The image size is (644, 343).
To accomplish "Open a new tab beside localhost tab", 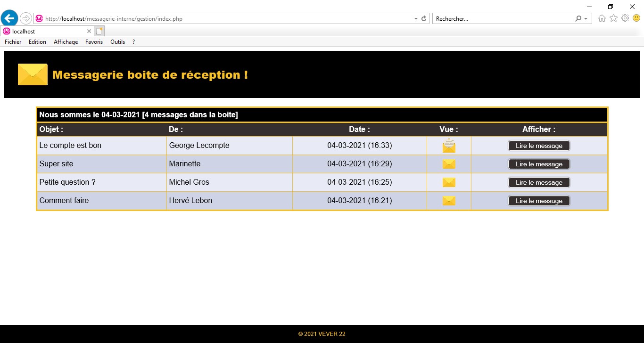I will 99,31.
